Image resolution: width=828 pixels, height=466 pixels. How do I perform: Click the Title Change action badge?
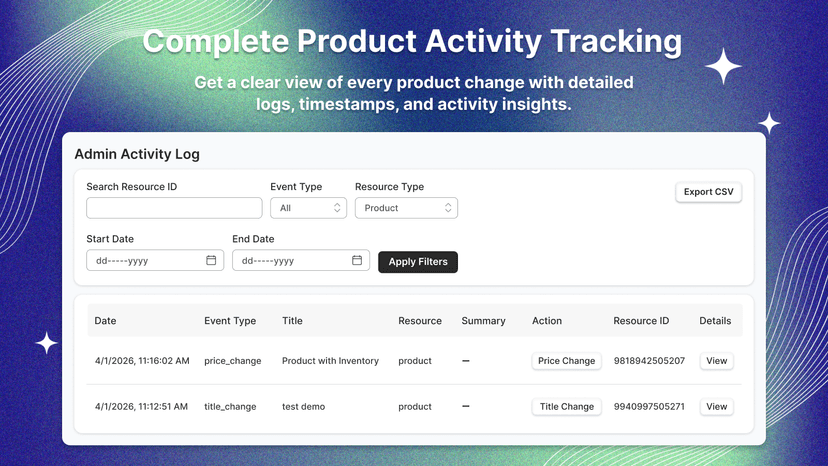(566, 406)
